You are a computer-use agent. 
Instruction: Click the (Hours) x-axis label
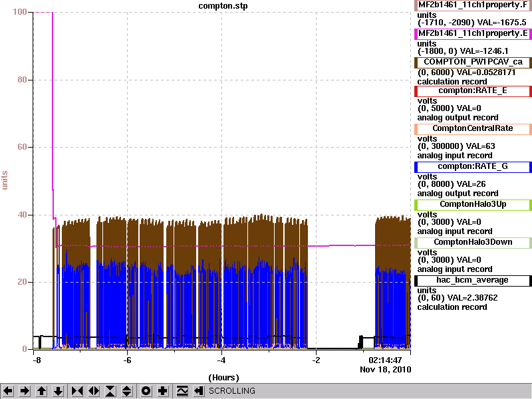[x=223, y=378]
